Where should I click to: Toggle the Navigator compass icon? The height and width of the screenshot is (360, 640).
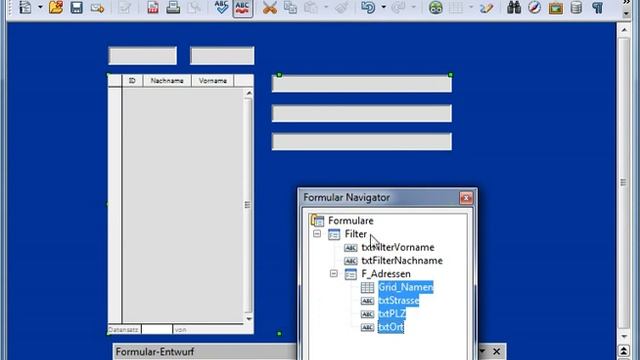click(534, 7)
